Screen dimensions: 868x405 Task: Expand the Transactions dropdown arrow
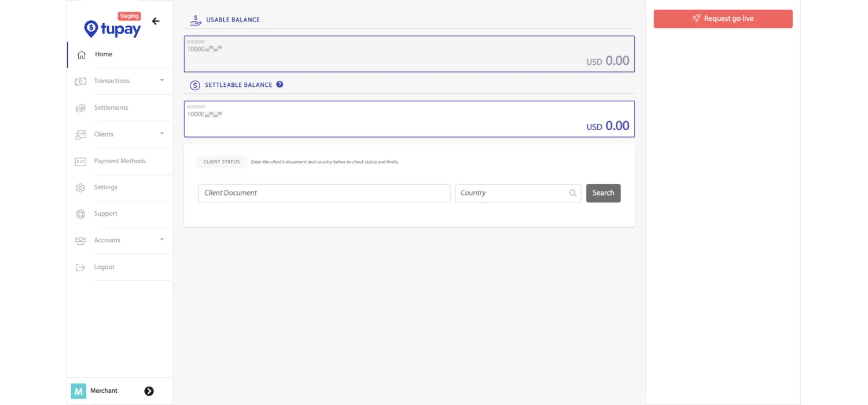pyautogui.click(x=162, y=80)
